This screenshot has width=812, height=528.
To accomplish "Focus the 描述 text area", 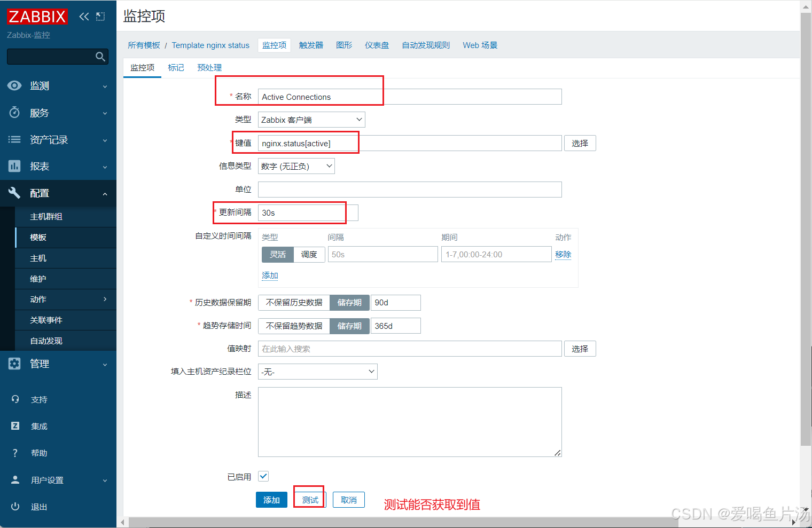I will [x=410, y=422].
